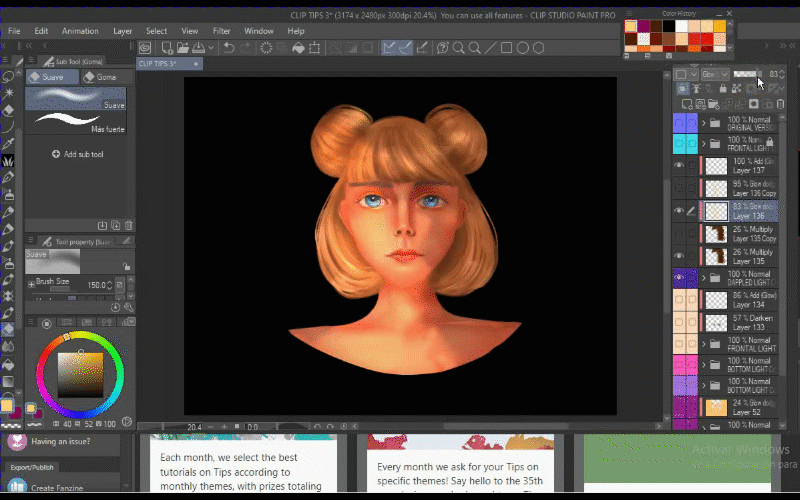
Task: Click the Undo arrow icon
Action: tap(229, 48)
